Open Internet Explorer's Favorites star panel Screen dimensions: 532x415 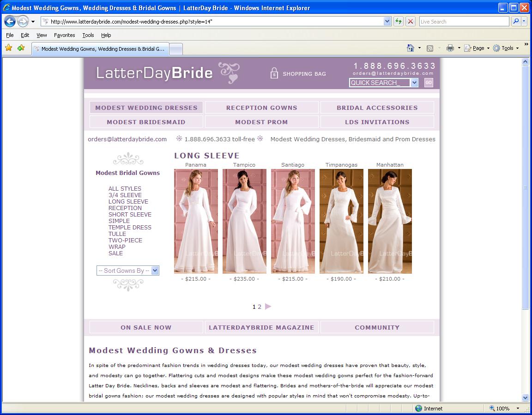(x=8, y=48)
